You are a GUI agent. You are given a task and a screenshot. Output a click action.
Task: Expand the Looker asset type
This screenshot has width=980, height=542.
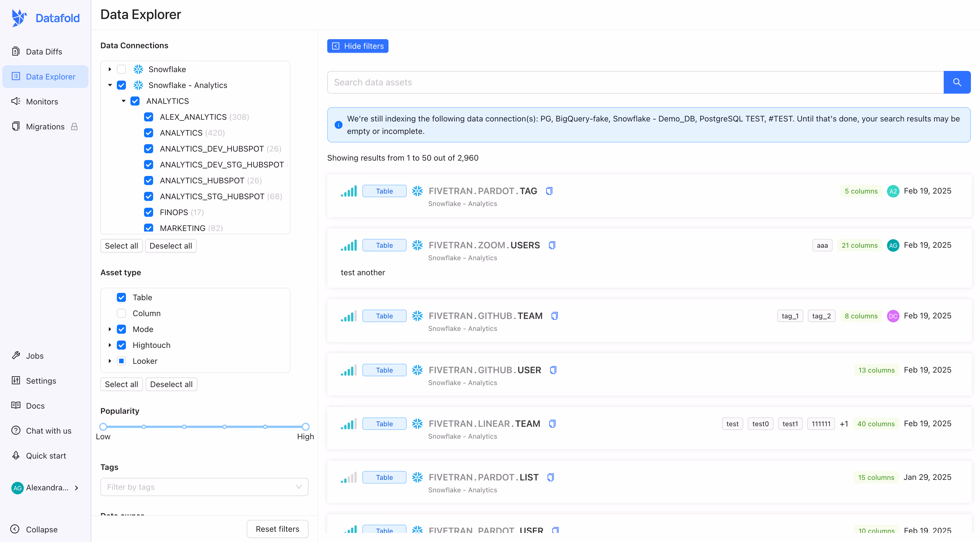tap(110, 361)
